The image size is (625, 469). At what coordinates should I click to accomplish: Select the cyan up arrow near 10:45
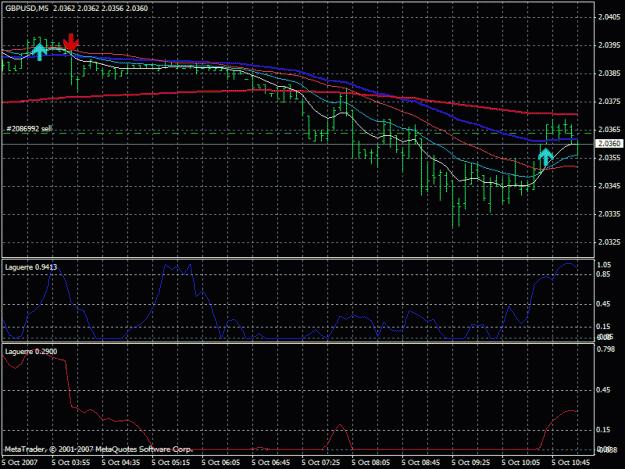point(546,157)
